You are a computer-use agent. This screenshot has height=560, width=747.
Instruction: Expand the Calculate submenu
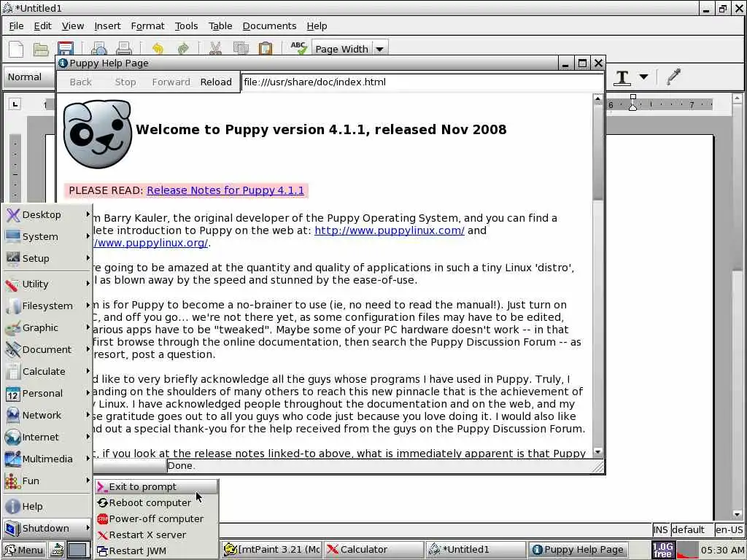(47, 371)
